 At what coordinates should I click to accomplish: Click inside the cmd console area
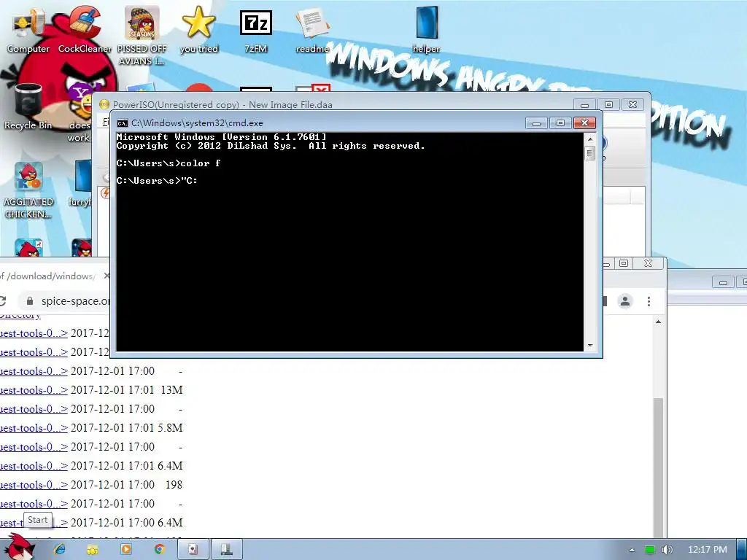pyautogui.click(x=349, y=242)
